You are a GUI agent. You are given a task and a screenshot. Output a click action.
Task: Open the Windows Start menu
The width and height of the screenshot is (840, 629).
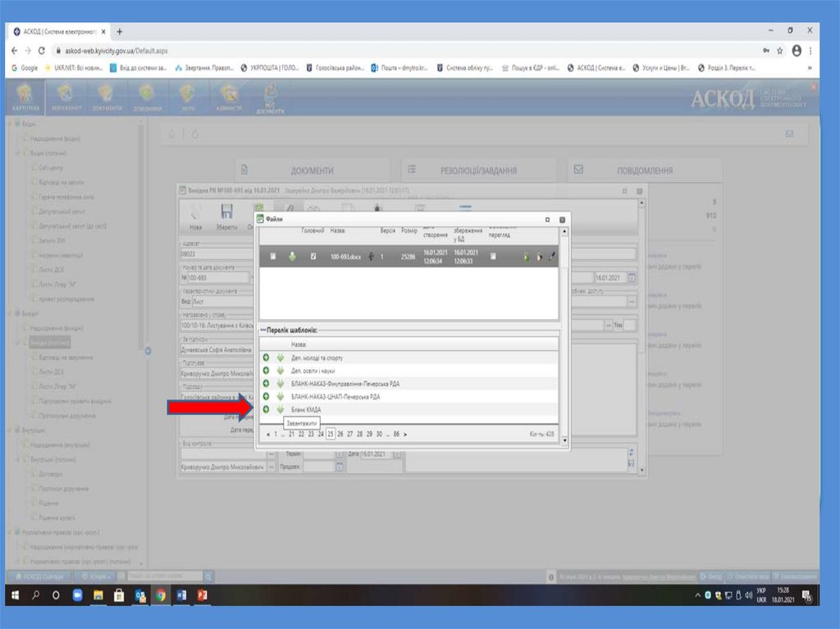click(x=15, y=595)
